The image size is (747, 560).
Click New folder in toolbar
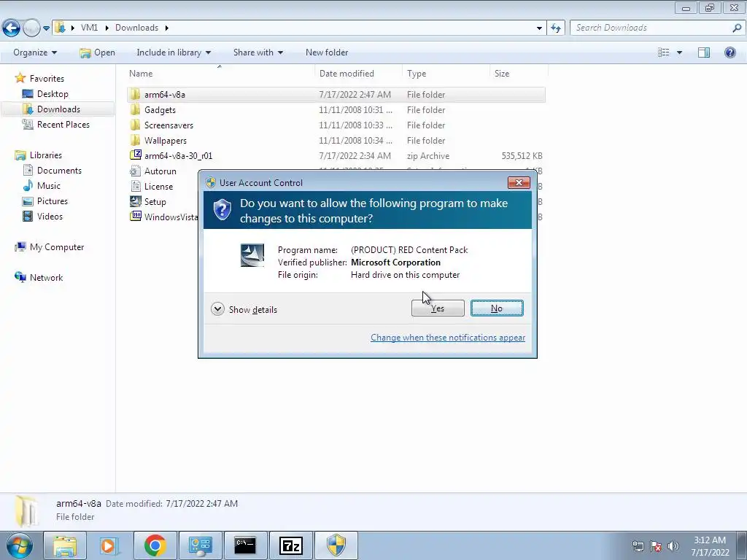327,52
